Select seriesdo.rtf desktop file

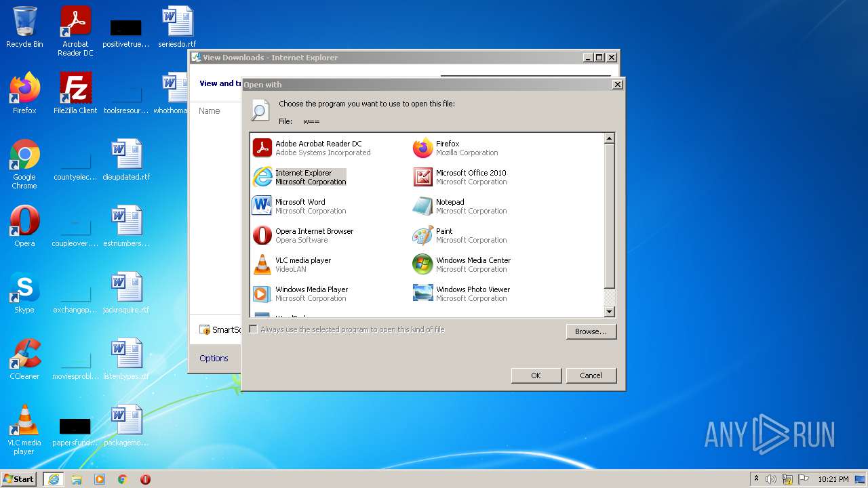(177, 27)
